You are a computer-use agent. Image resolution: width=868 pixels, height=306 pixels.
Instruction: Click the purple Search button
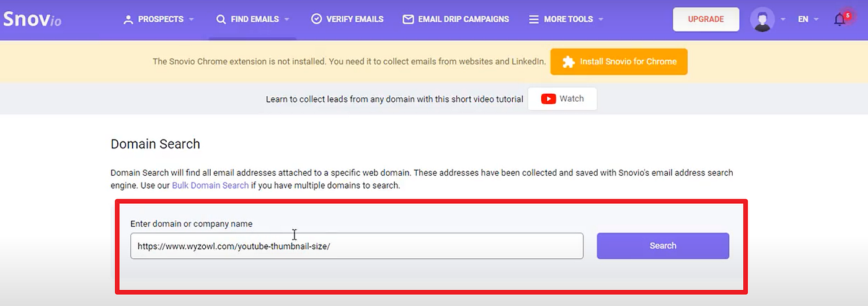coord(663,246)
